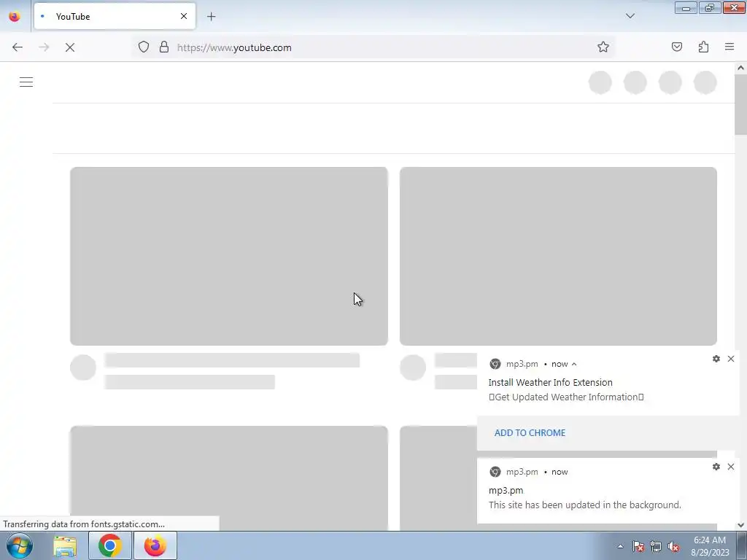
Task: Open the Extensions puzzle icon
Action: 703,47
